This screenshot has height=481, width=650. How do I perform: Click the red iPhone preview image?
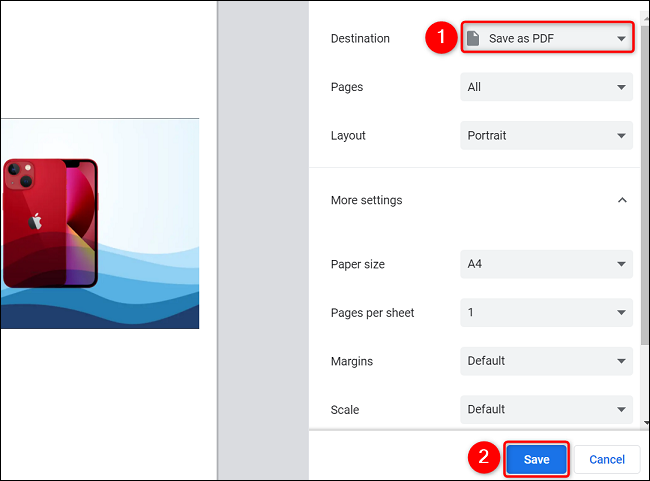(50, 223)
